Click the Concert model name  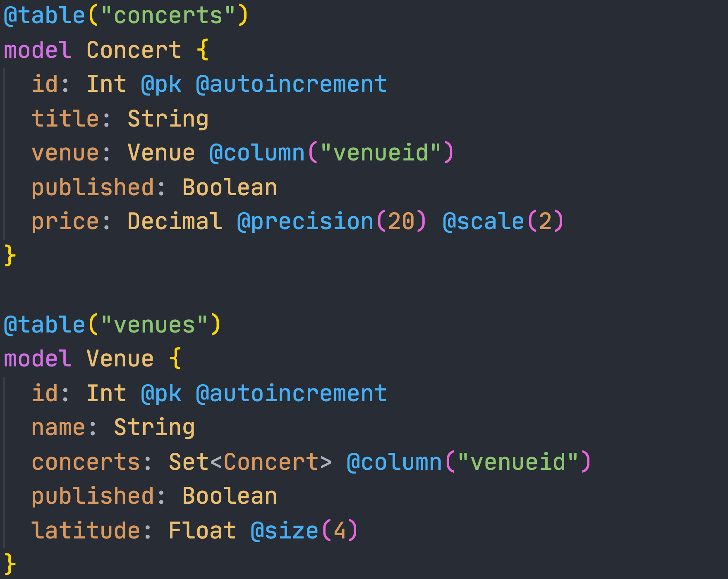click(134, 50)
